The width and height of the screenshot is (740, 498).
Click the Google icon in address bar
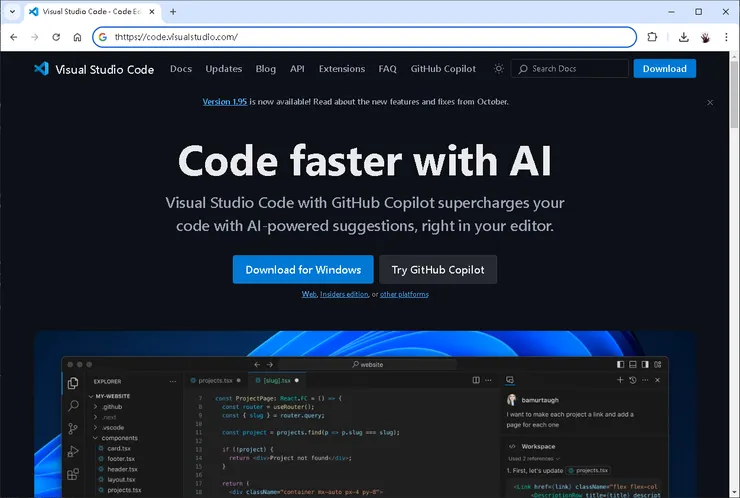pos(103,37)
